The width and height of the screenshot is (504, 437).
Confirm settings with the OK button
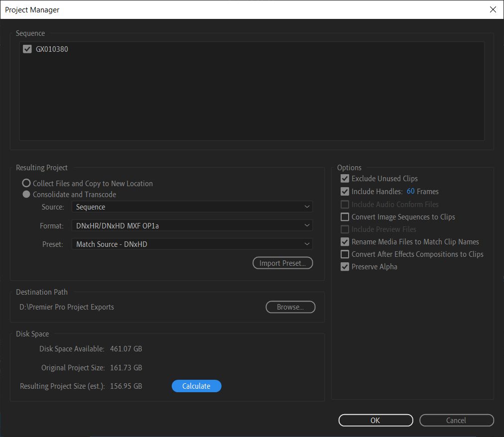click(376, 420)
